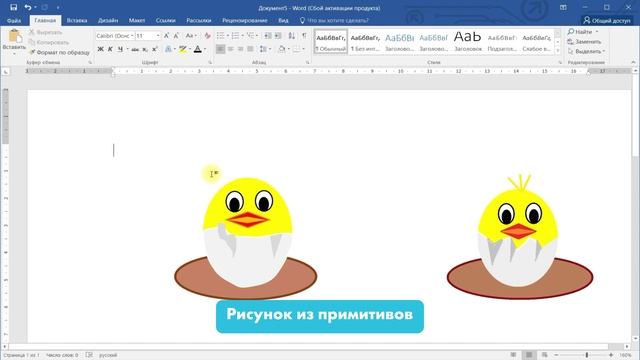This screenshot has height=360, width=640.
Task: Toggle subscript x₂ formatting
Action: coord(145,49)
